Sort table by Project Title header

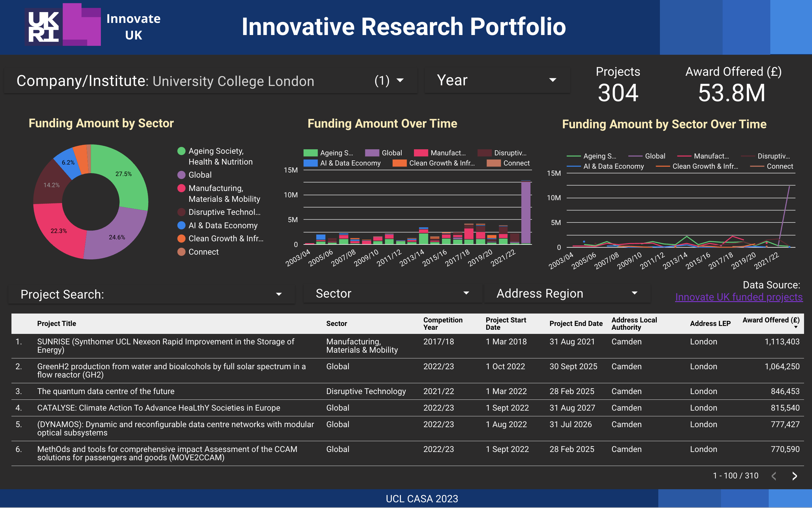(56, 323)
